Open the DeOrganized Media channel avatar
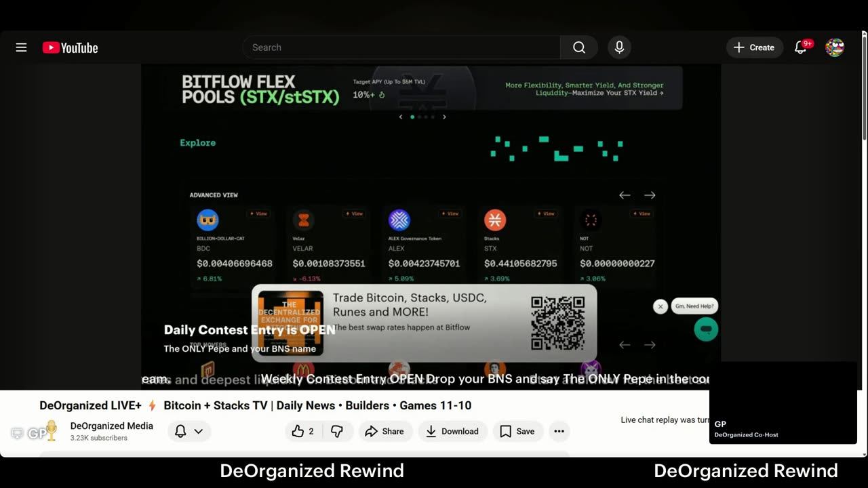The image size is (868, 488). pos(51,431)
